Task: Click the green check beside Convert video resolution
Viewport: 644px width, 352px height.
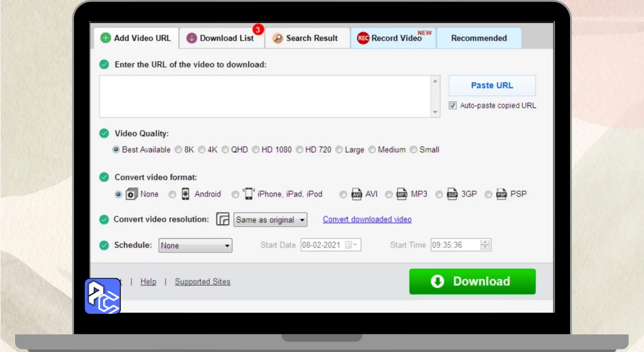Action: [x=104, y=220]
